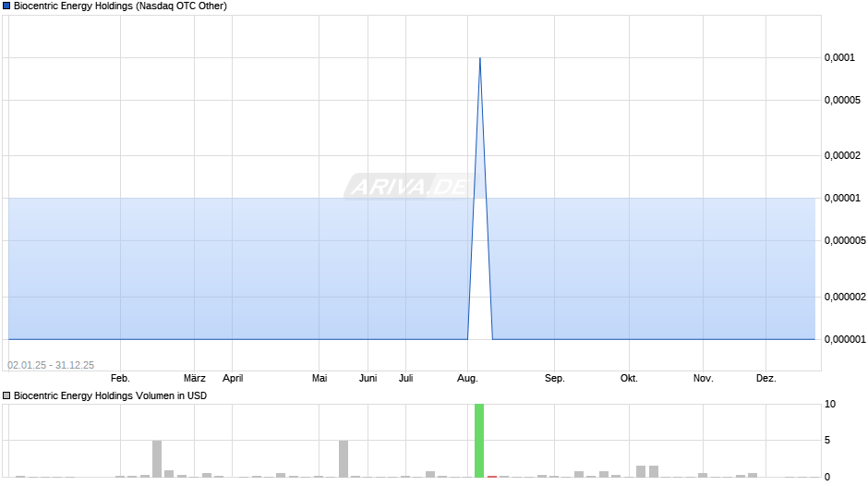Viewport: 868px width, 486px height.
Task: Click the 0,00005 price axis value
Action: click(842, 101)
